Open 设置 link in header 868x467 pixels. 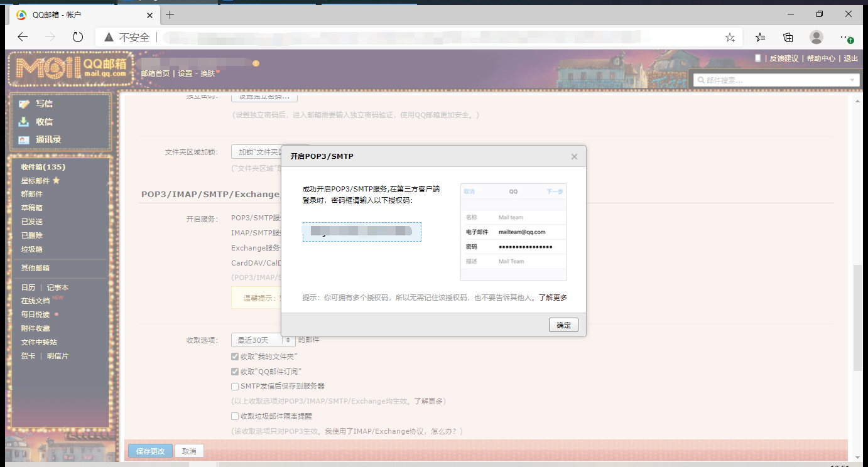[185, 73]
